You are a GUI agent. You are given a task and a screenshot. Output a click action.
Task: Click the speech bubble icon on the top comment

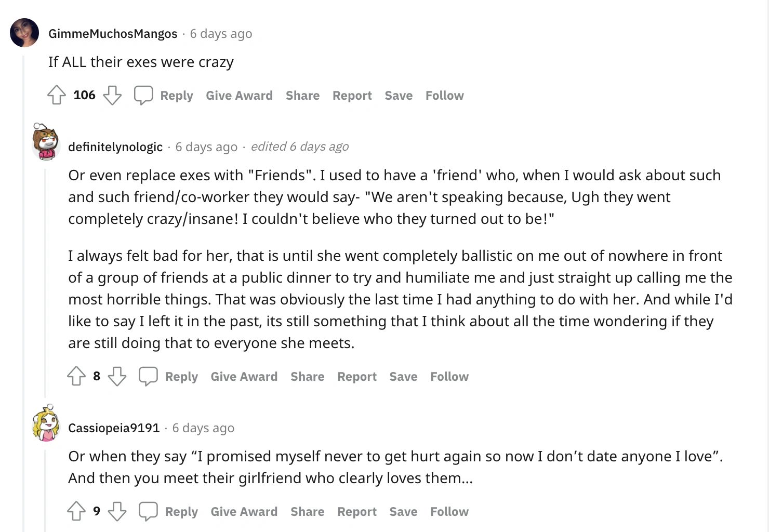(x=144, y=95)
